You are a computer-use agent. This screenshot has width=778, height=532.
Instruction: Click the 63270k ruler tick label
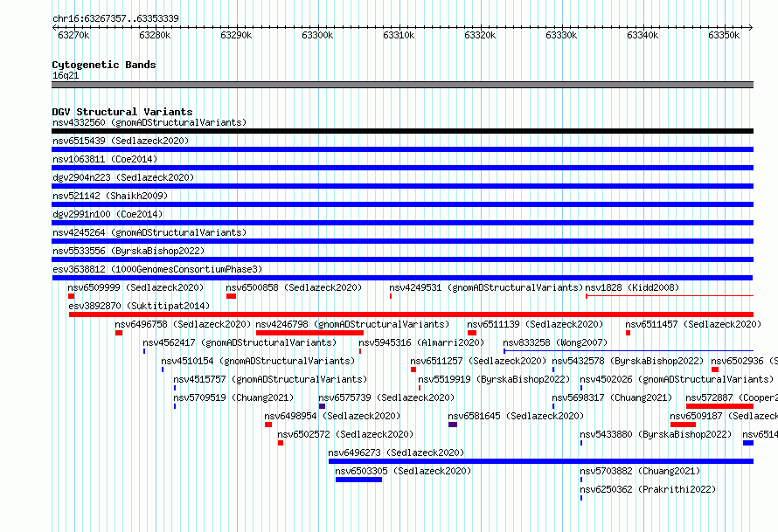73,35
